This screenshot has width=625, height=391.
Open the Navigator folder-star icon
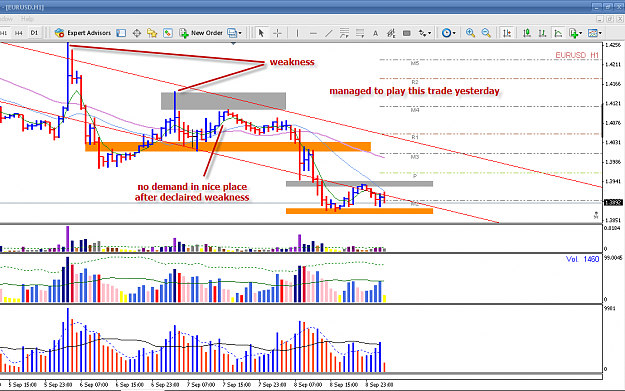pos(152,33)
